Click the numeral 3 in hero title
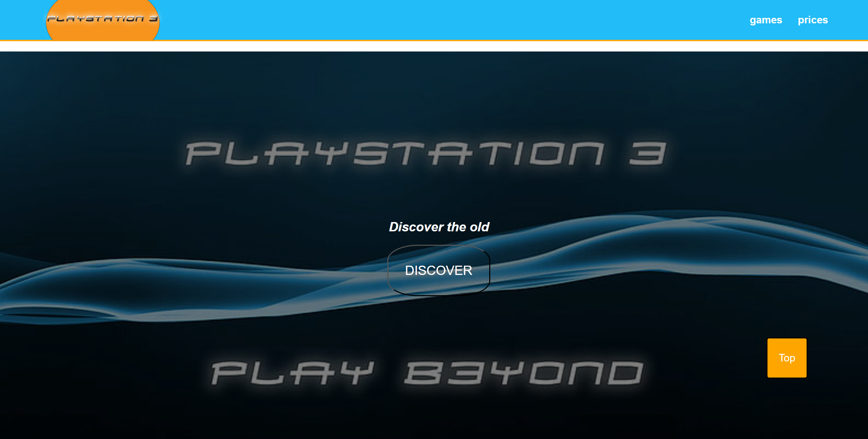 647,154
